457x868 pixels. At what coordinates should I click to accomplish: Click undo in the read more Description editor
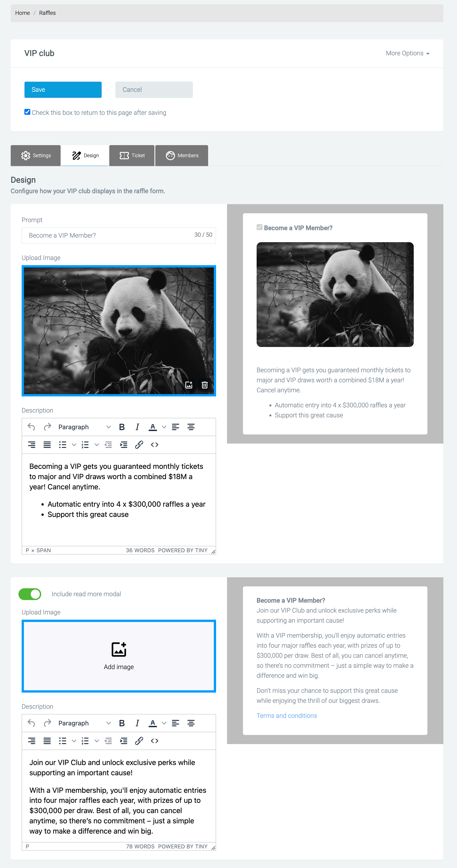[31, 723]
